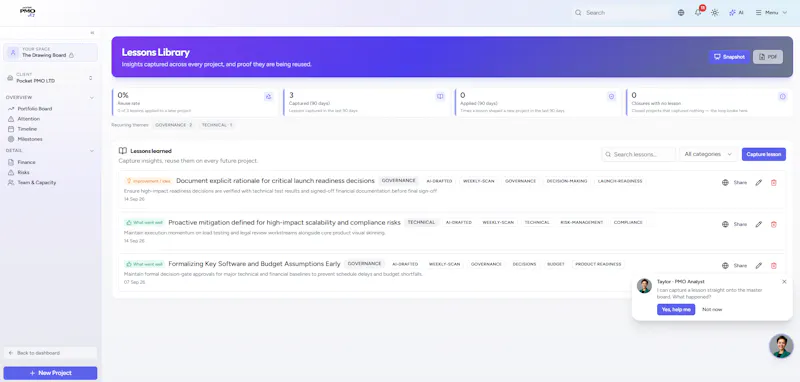The height and width of the screenshot is (382, 800).
Task: Open the notifications bell
Action: coord(698,13)
